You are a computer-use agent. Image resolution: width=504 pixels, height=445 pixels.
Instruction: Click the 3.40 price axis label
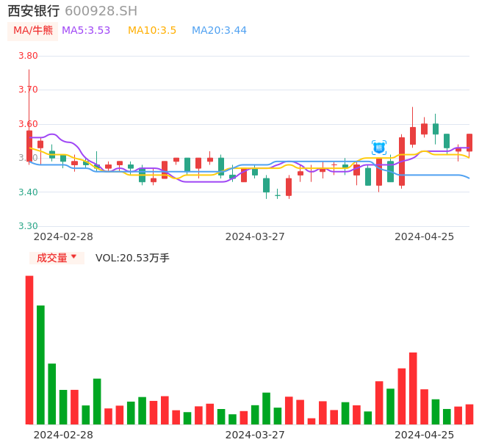(x=28, y=192)
